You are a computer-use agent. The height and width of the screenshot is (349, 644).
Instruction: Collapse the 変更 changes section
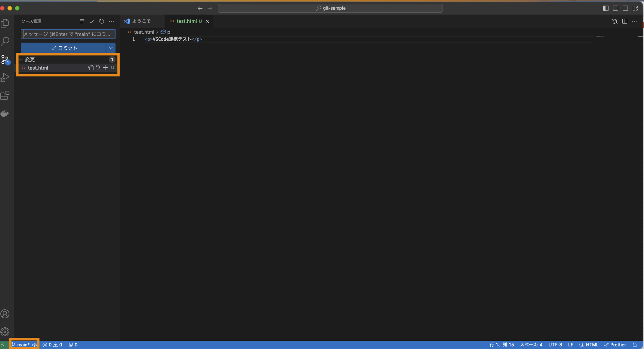21,59
